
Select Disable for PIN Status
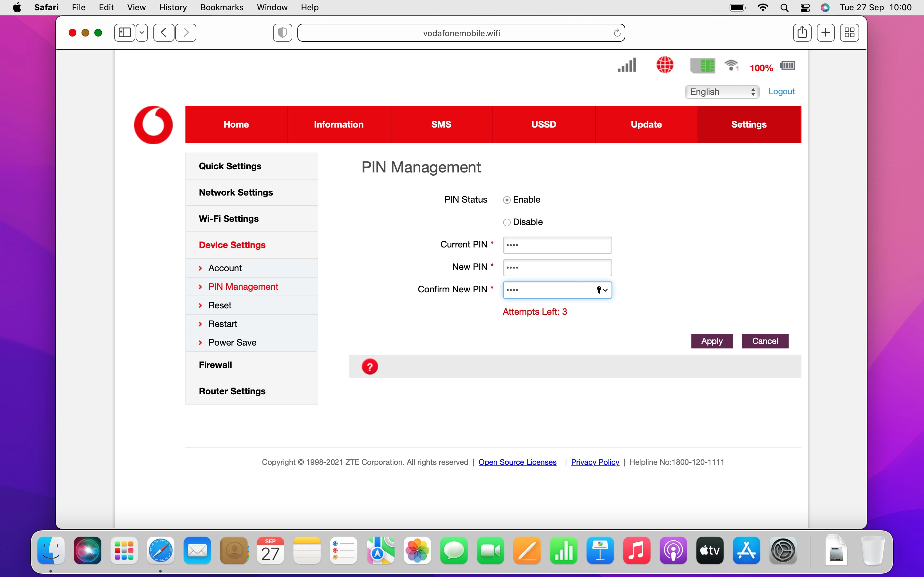(x=507, y=222)
